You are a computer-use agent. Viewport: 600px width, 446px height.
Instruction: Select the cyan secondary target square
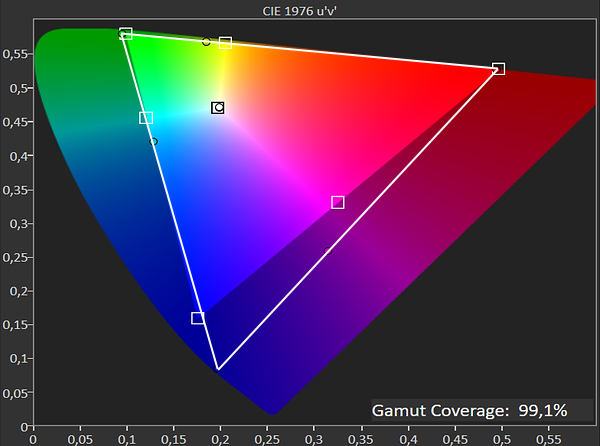tap(146, 118)
